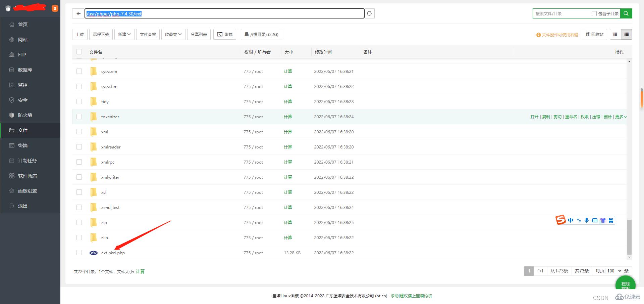The height and width of the screenshot is (304, 644).
Task: Click 计算 size link for zlib row
Action: coord(288,237)
